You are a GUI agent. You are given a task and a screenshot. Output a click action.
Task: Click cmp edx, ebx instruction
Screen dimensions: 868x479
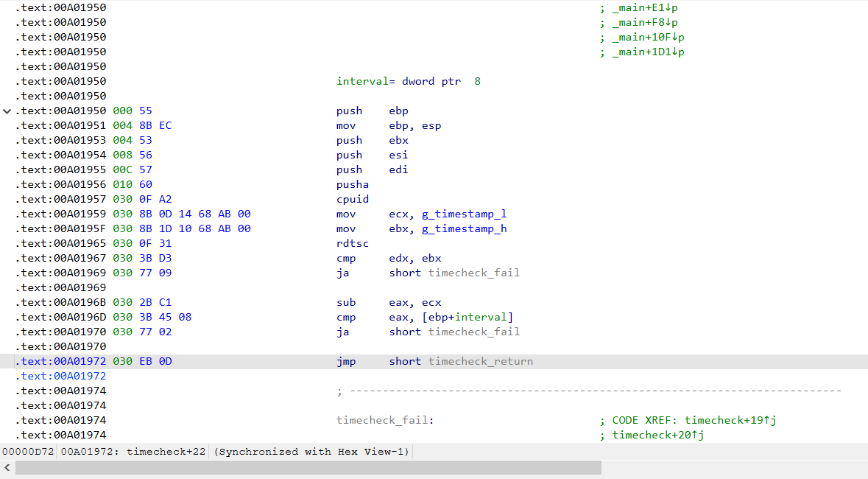tap(389, 259)
